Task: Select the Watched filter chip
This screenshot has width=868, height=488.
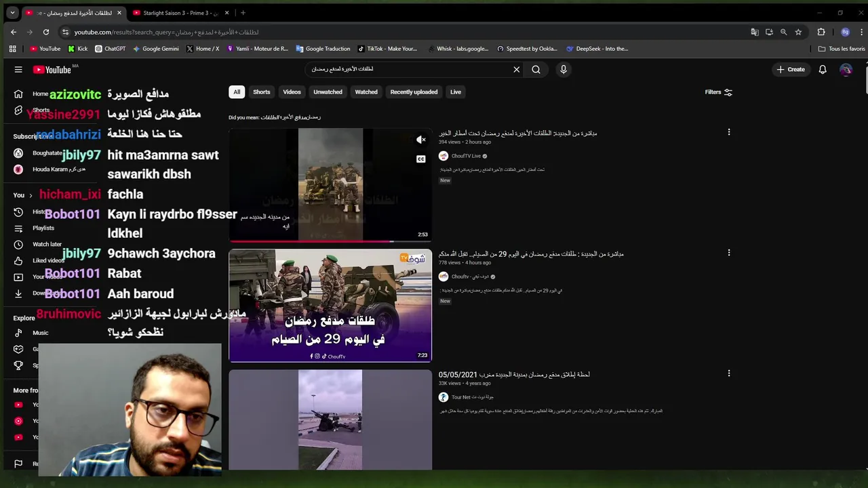Action: pos(366,92)
